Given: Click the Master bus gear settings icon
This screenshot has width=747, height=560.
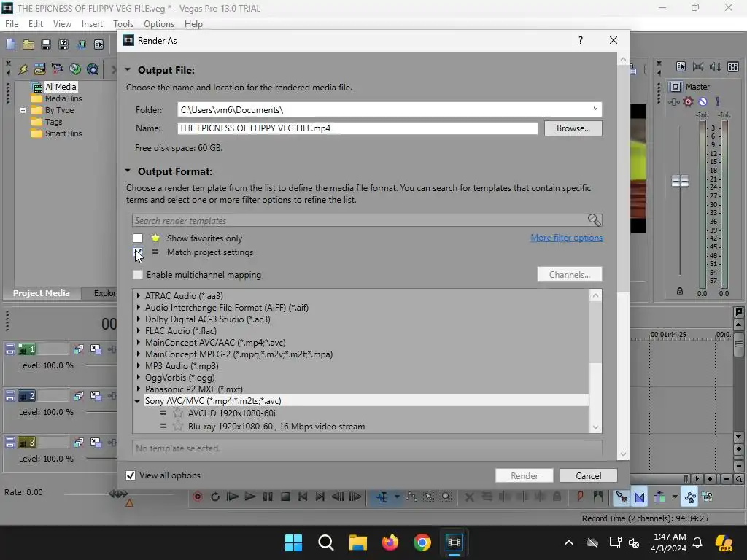Looking at the screenshot, I should [x=688, y=101].
